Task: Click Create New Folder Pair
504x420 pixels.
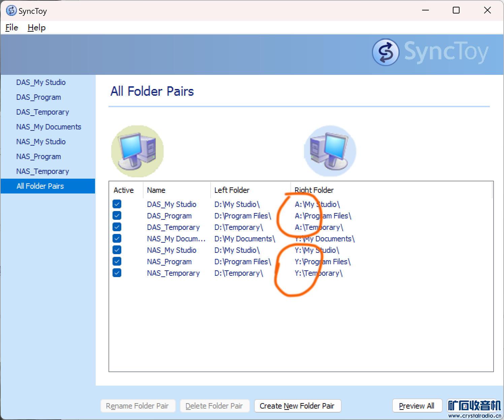Action: [x=297, y=406]
